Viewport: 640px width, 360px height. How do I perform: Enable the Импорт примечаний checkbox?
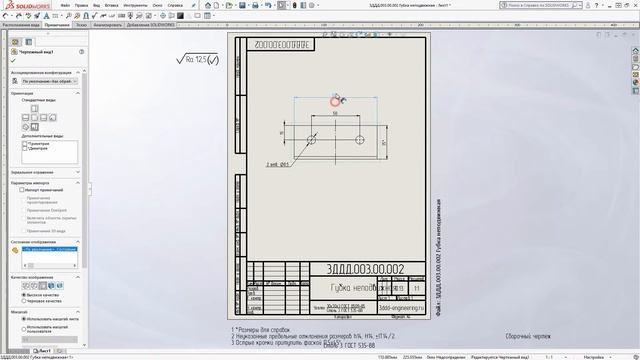tap(22, 190)
